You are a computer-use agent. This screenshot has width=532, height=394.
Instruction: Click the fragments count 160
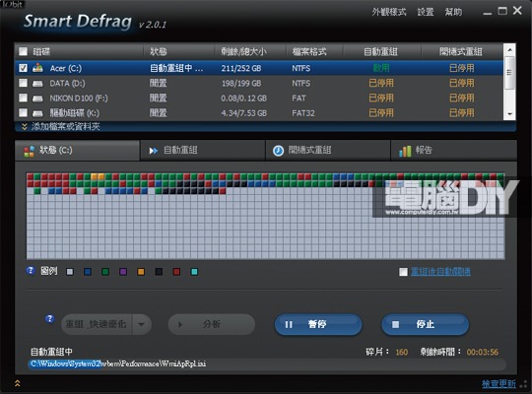(402, 353)
